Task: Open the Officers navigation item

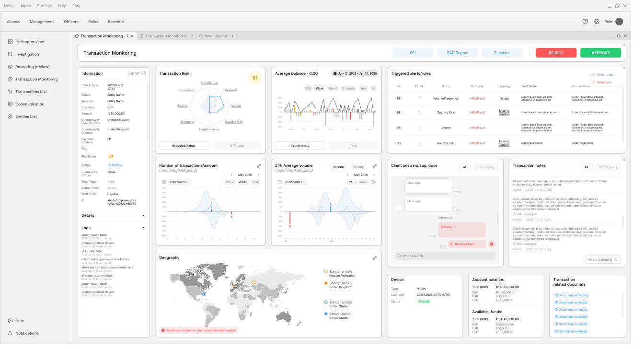Action: pyautogui.click(x=71, y=22)
